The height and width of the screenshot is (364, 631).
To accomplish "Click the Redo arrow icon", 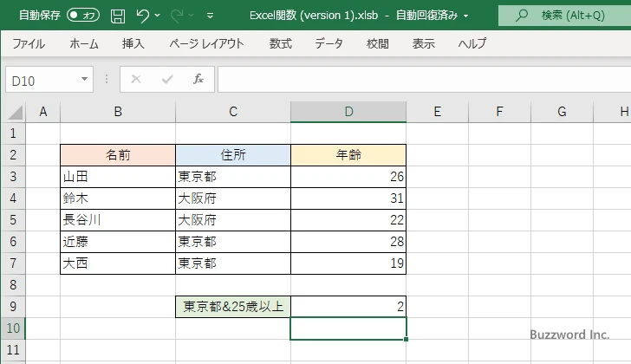I will pyautogui.click(x=177, y=16).
